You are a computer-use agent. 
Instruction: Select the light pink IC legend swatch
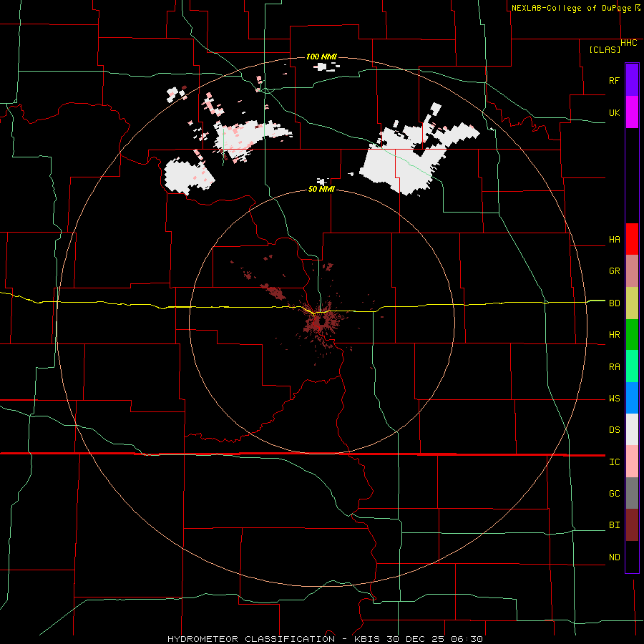632,462
